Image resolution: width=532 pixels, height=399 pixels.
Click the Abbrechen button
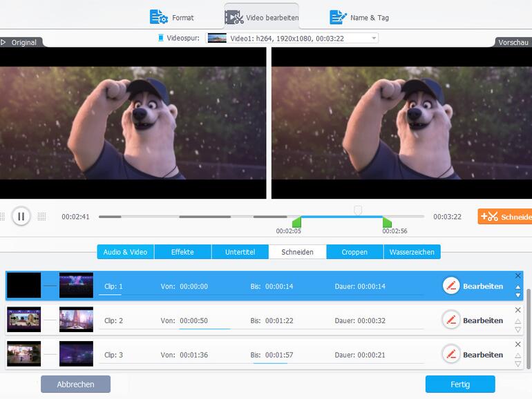coord(76,384)
